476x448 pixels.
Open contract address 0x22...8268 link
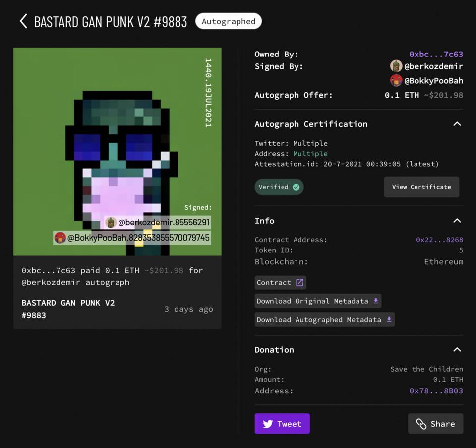pyautogui.click(x=440, y=240)
